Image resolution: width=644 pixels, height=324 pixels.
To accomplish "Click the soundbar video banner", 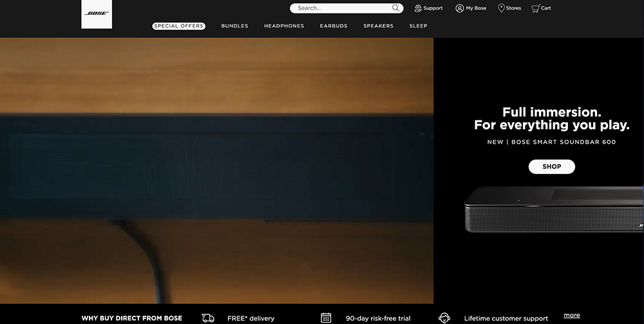I will pos(216,171).
